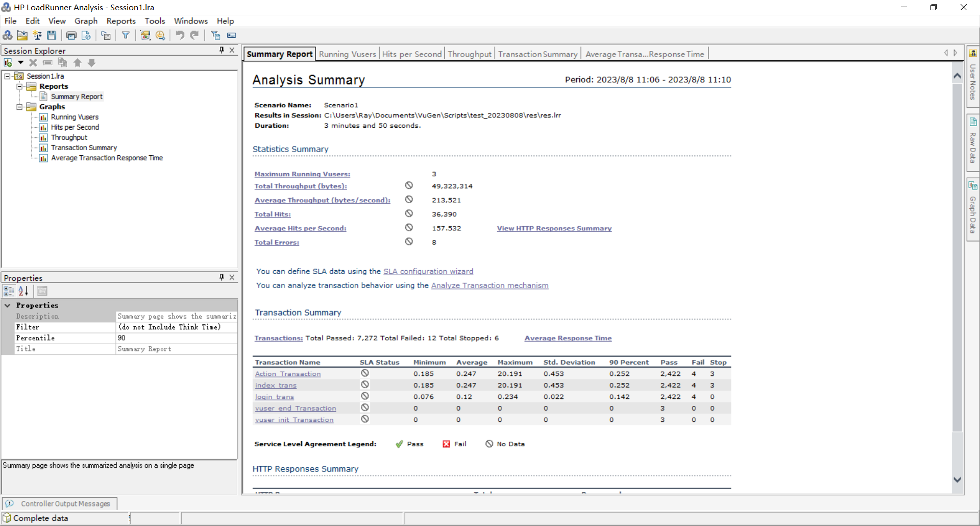
Task: Close the Session Explorer panel
Action: [x=232, y=50]
